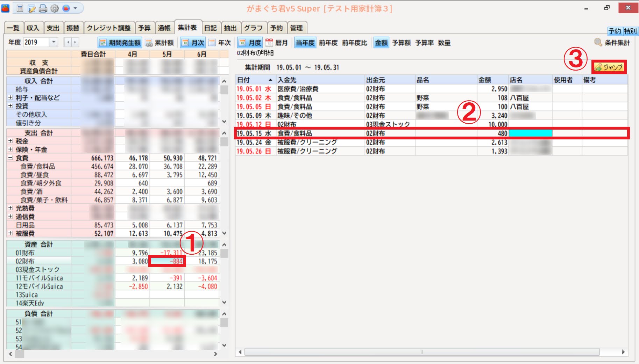The width and height of the screenshot is (639, 364).
Task: Toggle 期間発生額 view mode
Action: 120,43
